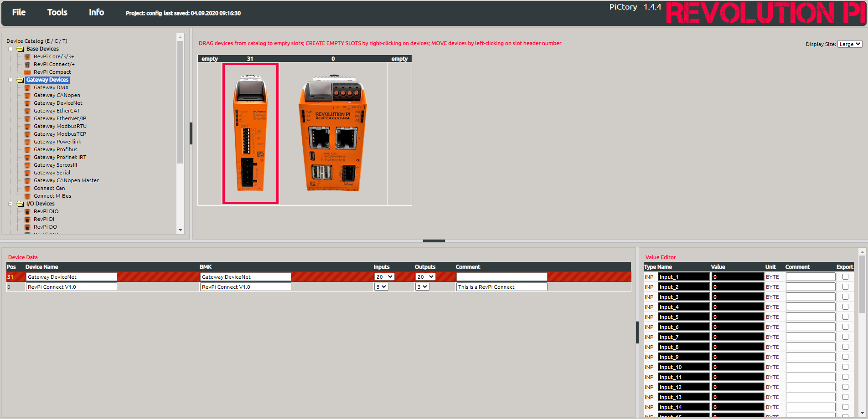The height and width of the screenshot is (419, 868).
Task: Tick the Export checkbox for Input_9
Action: 845,357
